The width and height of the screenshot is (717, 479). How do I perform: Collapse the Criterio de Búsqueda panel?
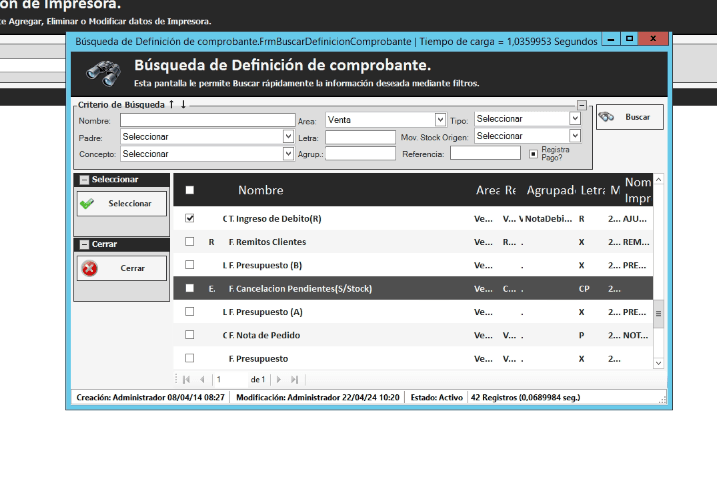582,104
